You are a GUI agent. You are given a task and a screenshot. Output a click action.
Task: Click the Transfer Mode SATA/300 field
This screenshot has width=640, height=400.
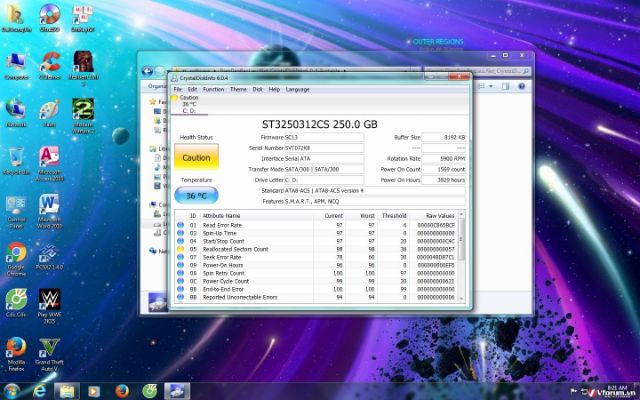click(x=324, y=169)
